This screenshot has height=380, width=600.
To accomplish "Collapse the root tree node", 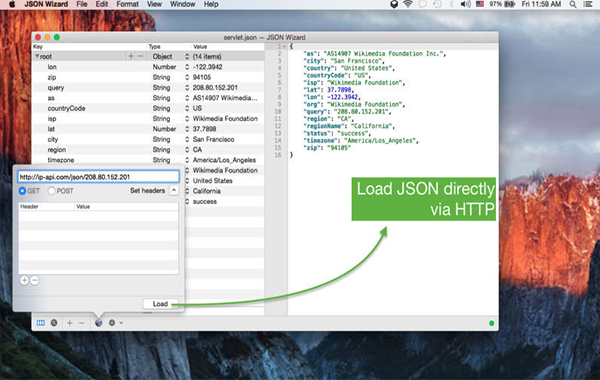I will 37,56.
